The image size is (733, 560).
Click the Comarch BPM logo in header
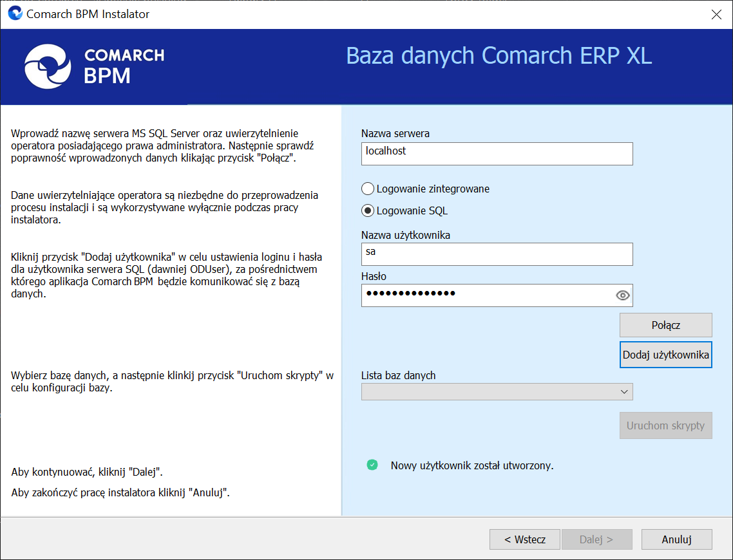tap(95, 67)
